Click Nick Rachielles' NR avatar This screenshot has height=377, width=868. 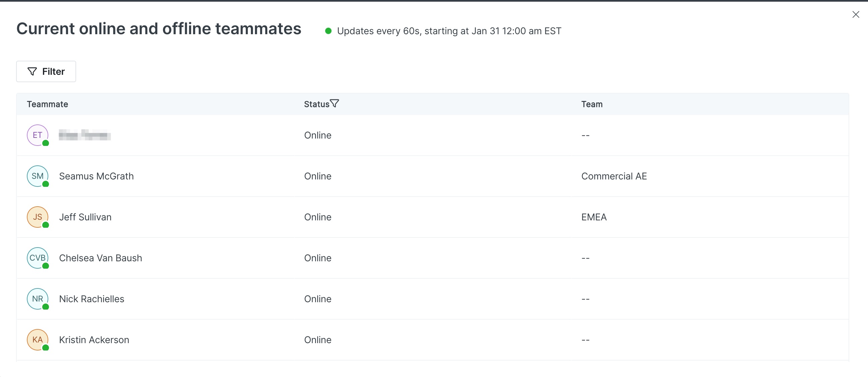38,299
